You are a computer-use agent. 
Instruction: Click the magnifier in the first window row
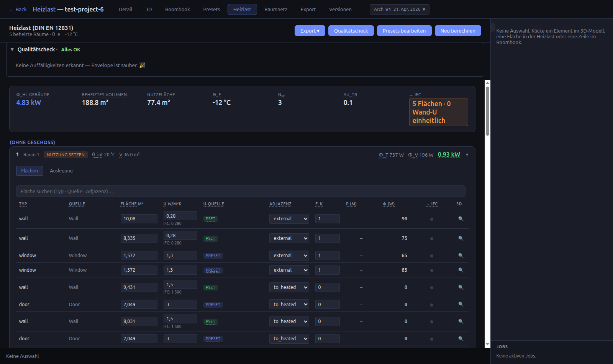(x=461, y=256)
